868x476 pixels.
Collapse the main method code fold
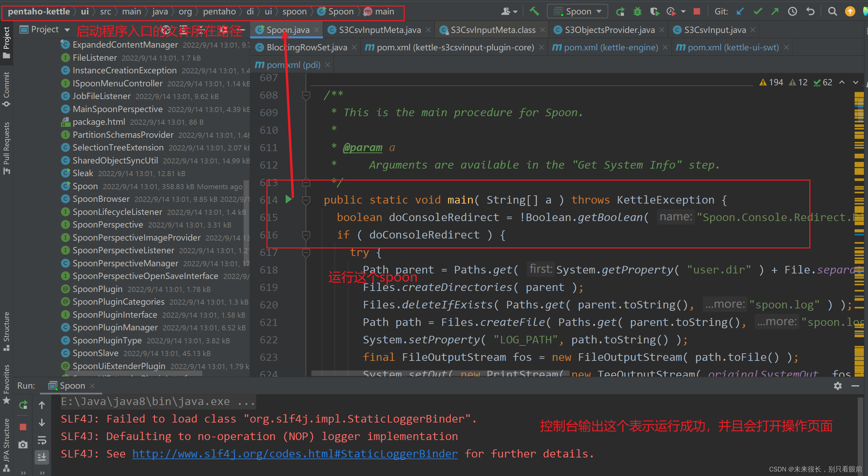(306, 199)
